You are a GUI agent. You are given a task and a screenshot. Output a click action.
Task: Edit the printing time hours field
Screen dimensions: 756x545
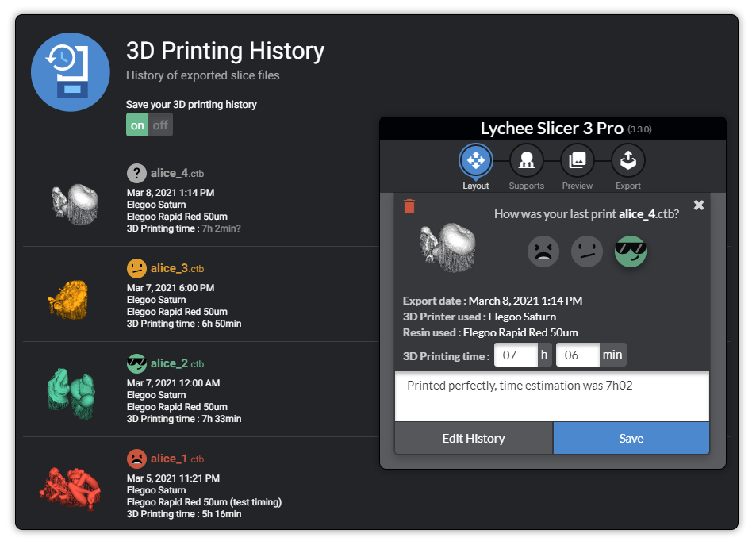click(x=516, y=355)
